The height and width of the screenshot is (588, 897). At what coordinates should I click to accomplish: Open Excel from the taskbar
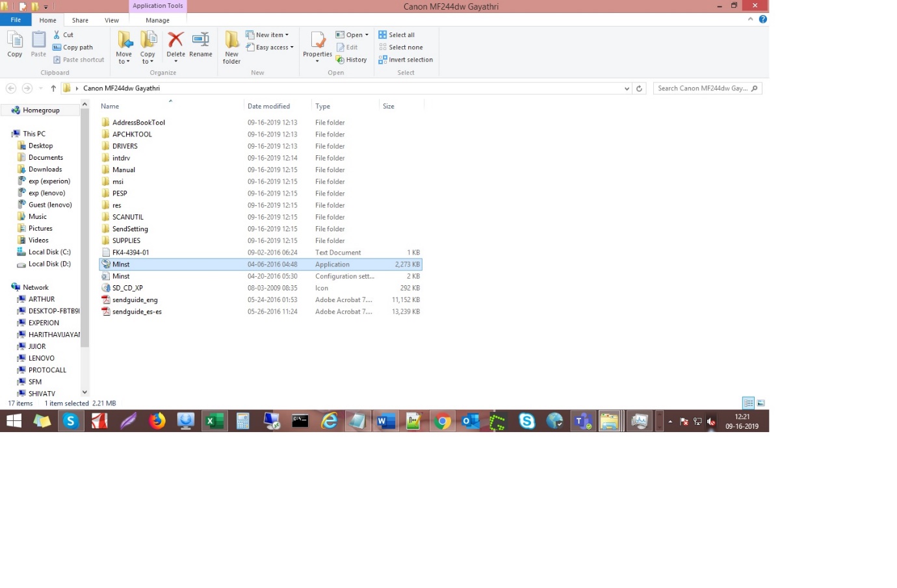(x=214, y=422)
